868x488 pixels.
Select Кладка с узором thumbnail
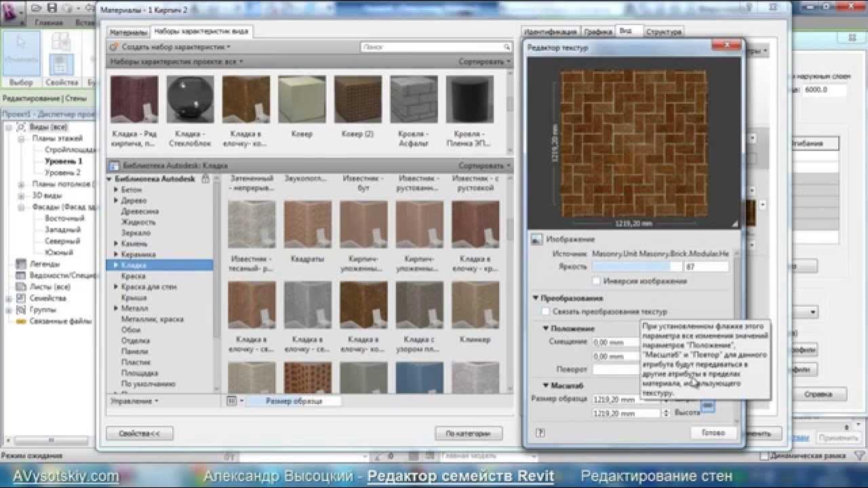click(x=420, y=306)
